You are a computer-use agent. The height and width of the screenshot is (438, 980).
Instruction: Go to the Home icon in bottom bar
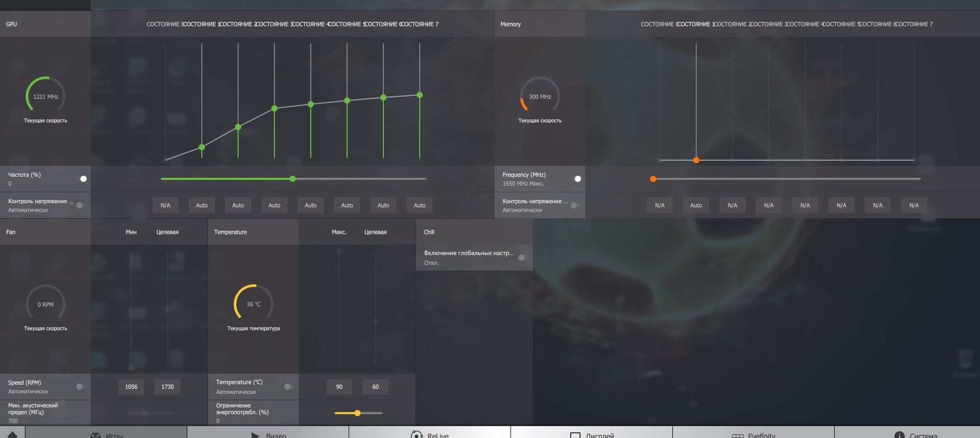(x=12, y=434)
